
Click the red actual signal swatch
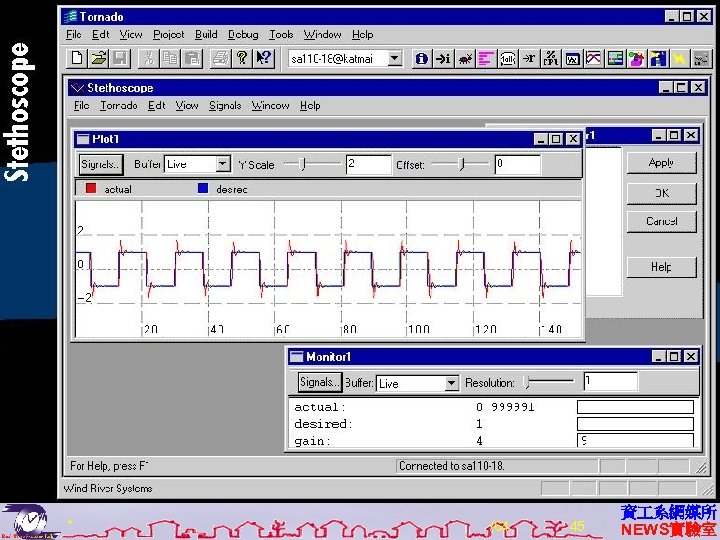pos(91,188)
